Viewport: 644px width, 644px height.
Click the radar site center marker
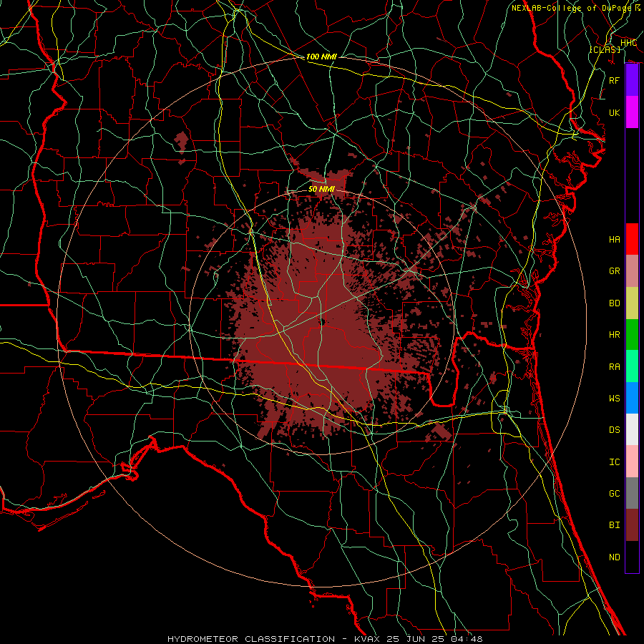pyautogui.click(x=323, y=322)
